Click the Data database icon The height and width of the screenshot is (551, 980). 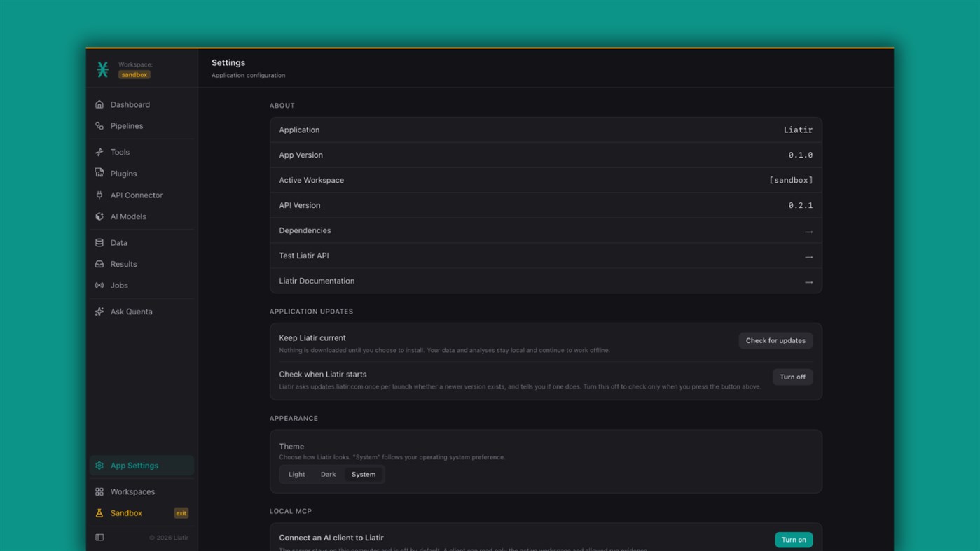point(99,243)
